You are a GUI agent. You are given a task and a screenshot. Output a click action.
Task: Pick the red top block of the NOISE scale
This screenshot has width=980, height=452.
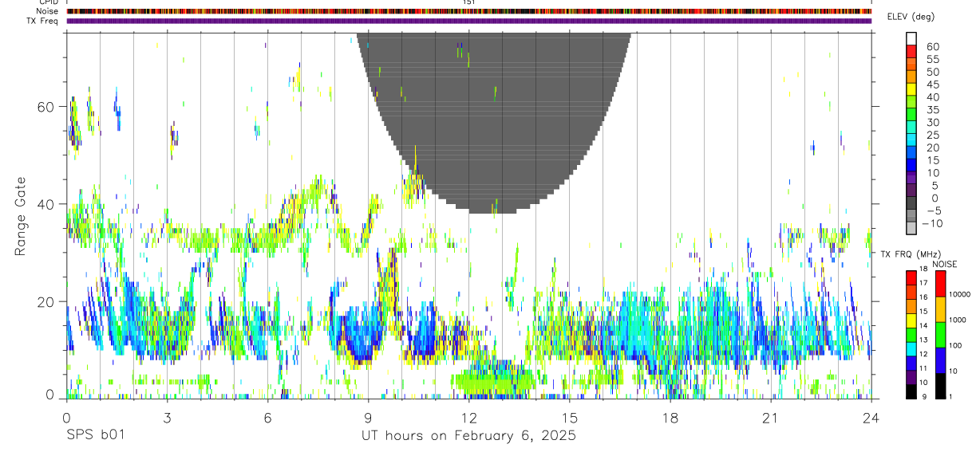point(940,284)
